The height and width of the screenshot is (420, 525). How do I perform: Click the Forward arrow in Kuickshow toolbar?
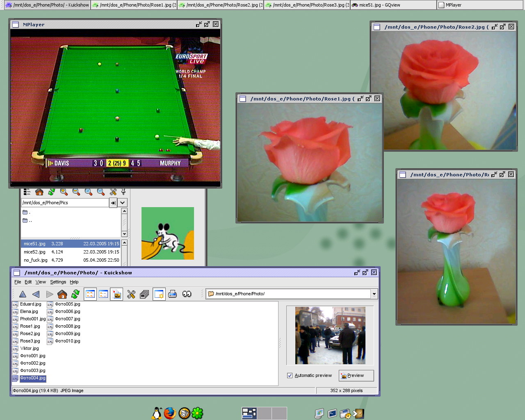pyautogui.click(x=49, y=294)
